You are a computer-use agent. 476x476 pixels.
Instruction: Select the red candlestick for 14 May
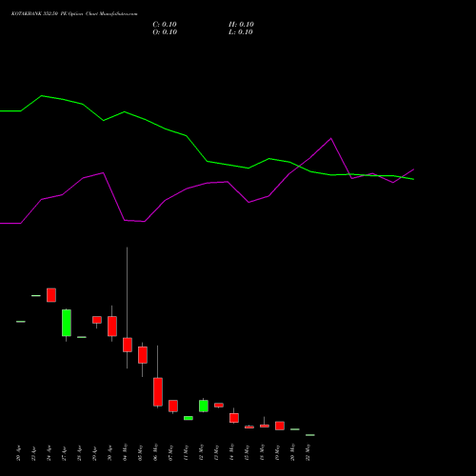coord(234,418)
